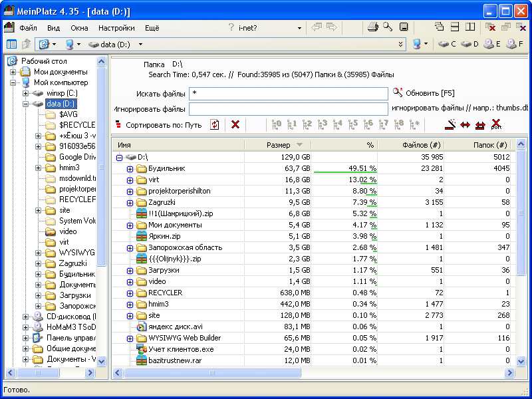Open the Файл menu
532x399 pixels.
tap(28, 28)
